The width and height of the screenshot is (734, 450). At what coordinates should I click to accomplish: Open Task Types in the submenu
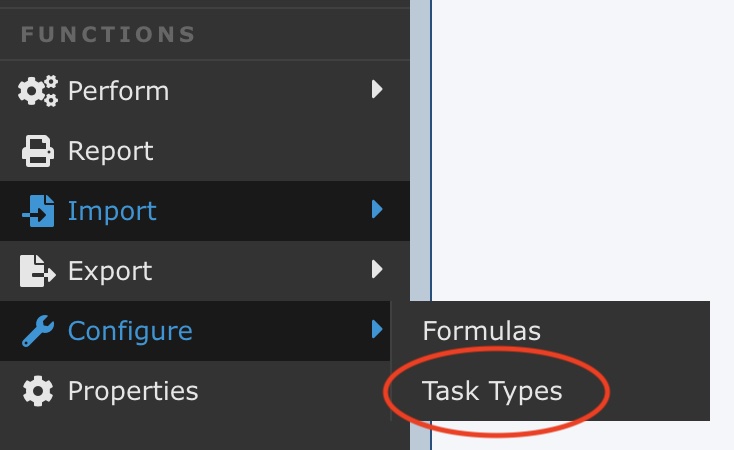click(492, 391)
